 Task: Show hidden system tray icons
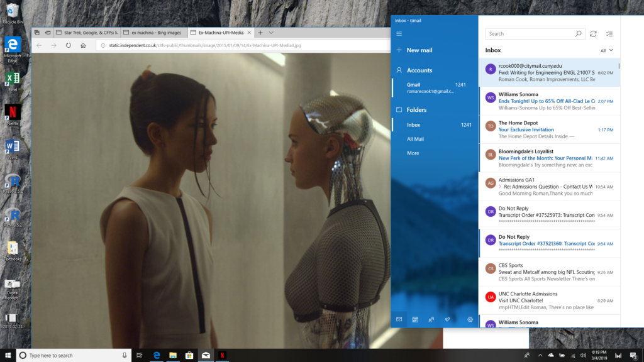point(540,356)
